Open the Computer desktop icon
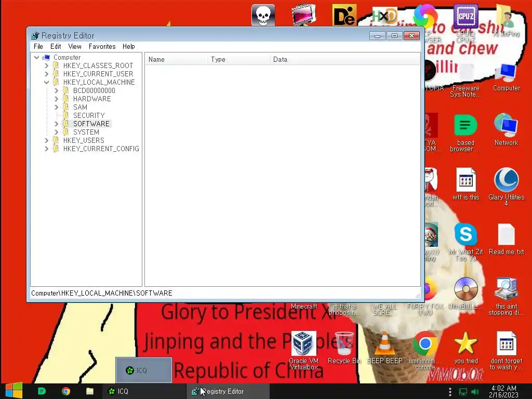This screenshot has width=532, height=399. [506, 77]
